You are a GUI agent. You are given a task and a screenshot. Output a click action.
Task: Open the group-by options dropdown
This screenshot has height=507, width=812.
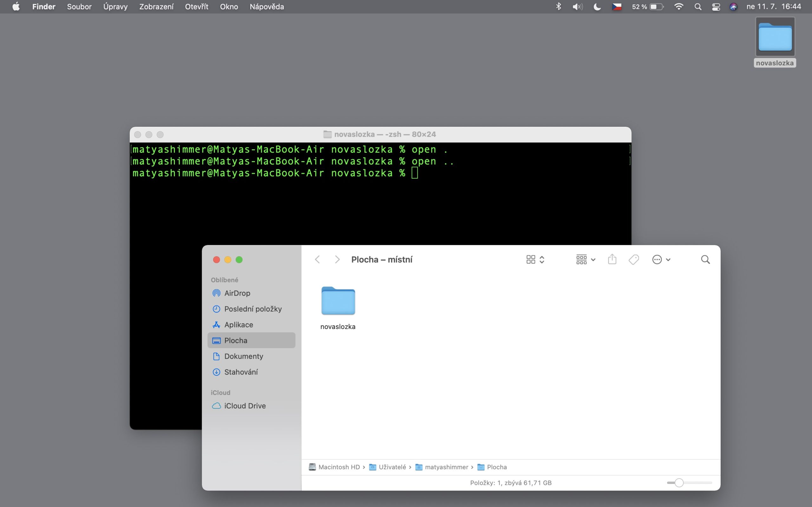point(586,260)
